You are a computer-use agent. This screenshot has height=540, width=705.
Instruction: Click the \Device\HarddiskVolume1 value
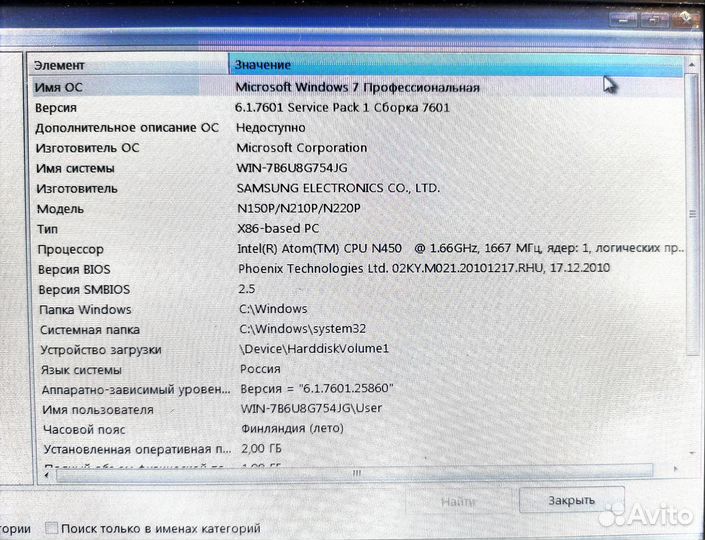point(314,349)
